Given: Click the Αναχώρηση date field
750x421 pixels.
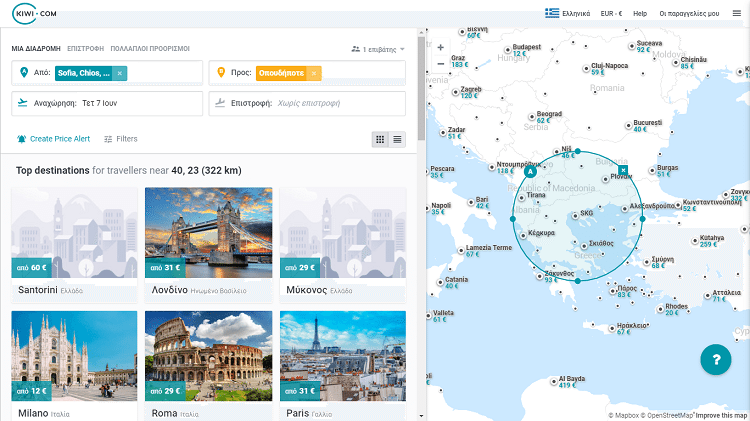Looking at the screenshot, I should pos(107,103).
